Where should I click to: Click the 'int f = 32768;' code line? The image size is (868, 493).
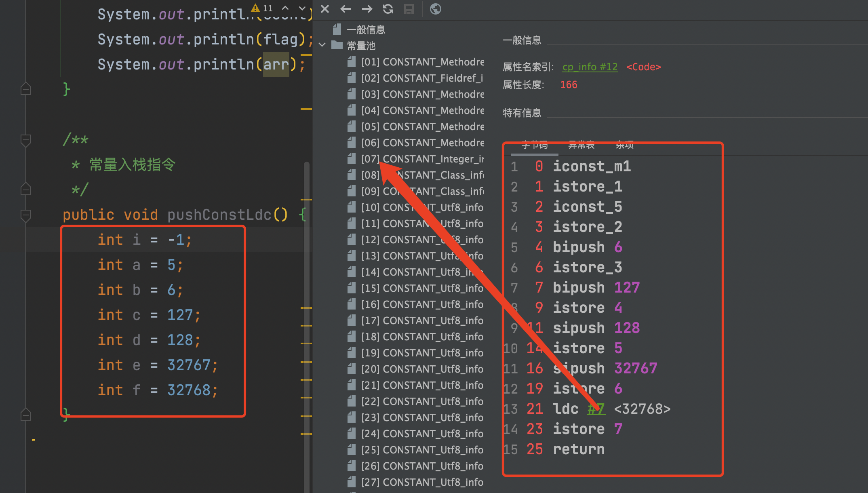point(158,390)
